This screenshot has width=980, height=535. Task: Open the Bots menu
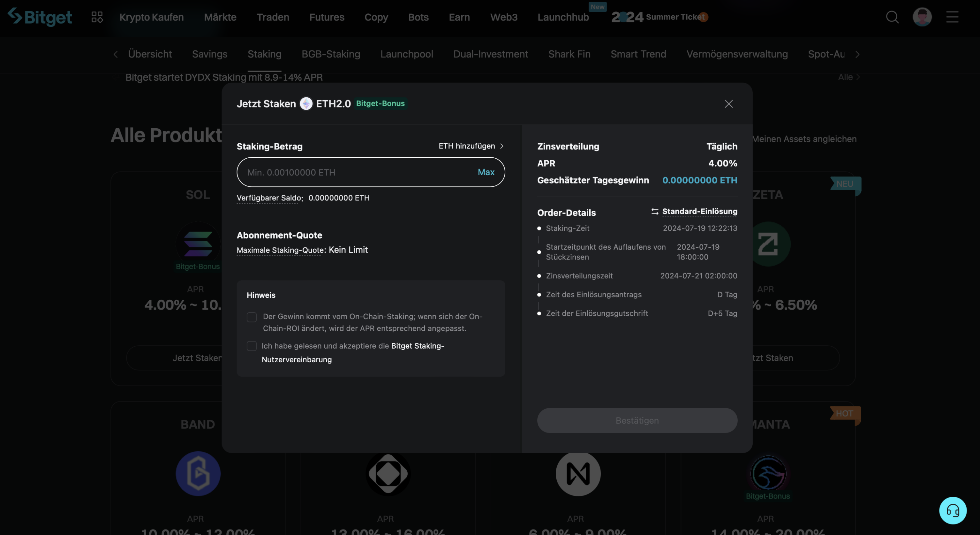(418, 17)
